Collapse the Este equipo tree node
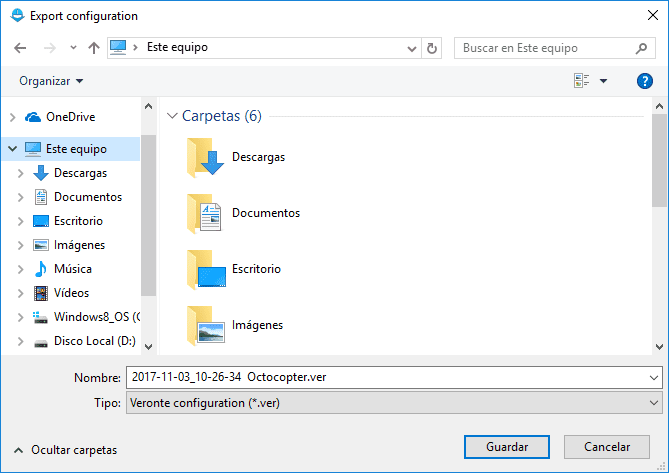Screen dimensions: 669x473 tap(12, 149)
